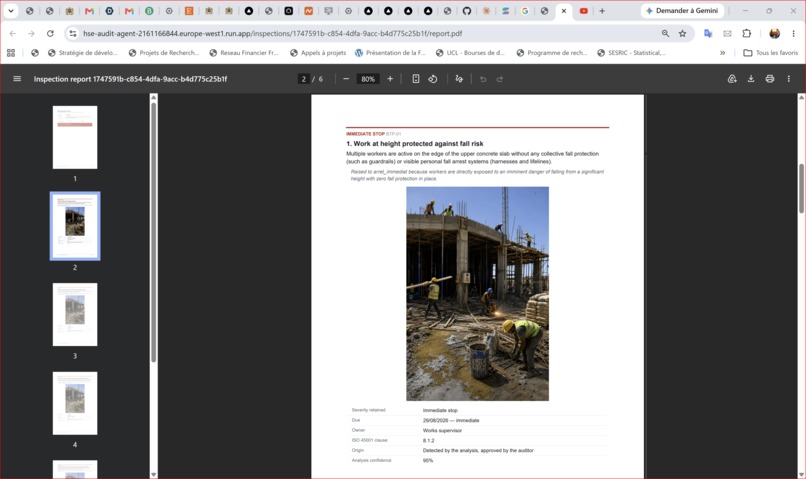The height and width of the screenshot is (479, 806).
Task: Click the zoom out minus icon
Action: pos(346,79)
